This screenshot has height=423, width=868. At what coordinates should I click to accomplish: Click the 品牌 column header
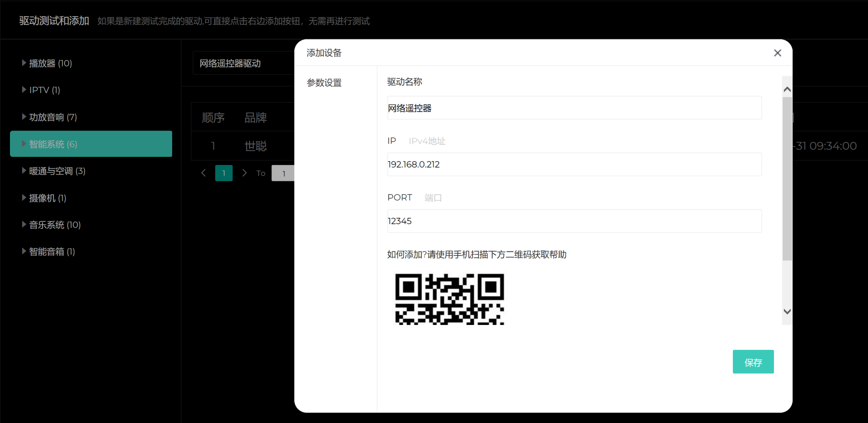click(x=255, y=117)
